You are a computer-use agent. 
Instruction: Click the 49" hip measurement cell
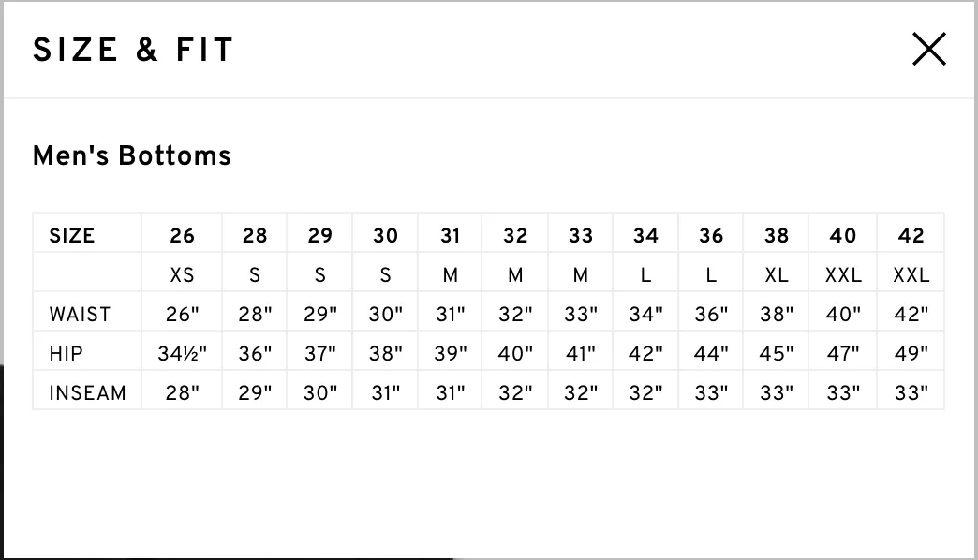pos(911,353)
